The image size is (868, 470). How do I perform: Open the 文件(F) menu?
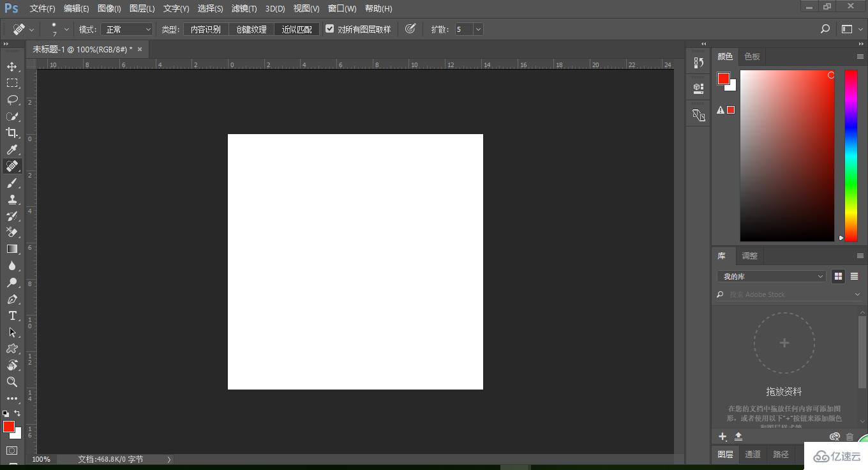[43, 8]
